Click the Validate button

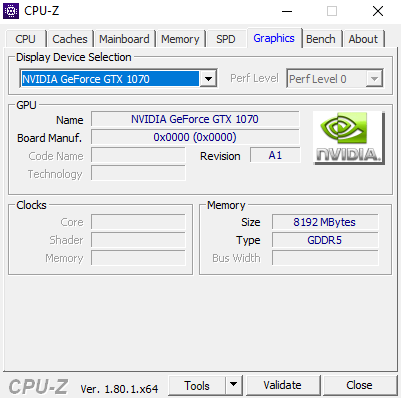pos(283,385)
